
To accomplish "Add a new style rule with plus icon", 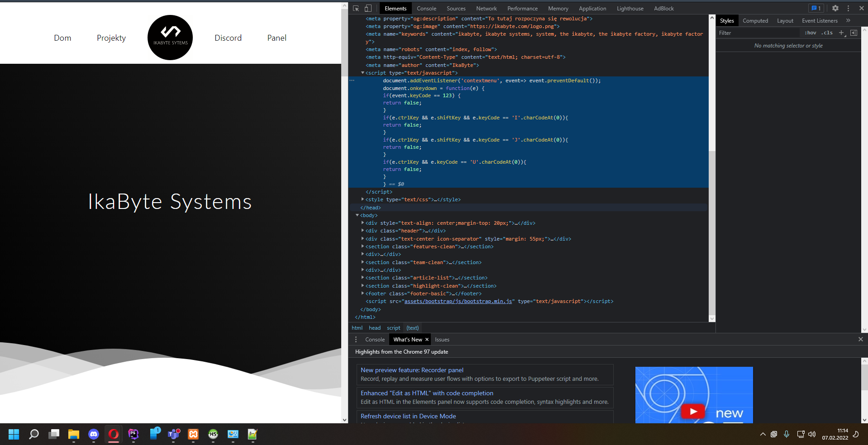I will pyautogui.click(x=841, y=33).
